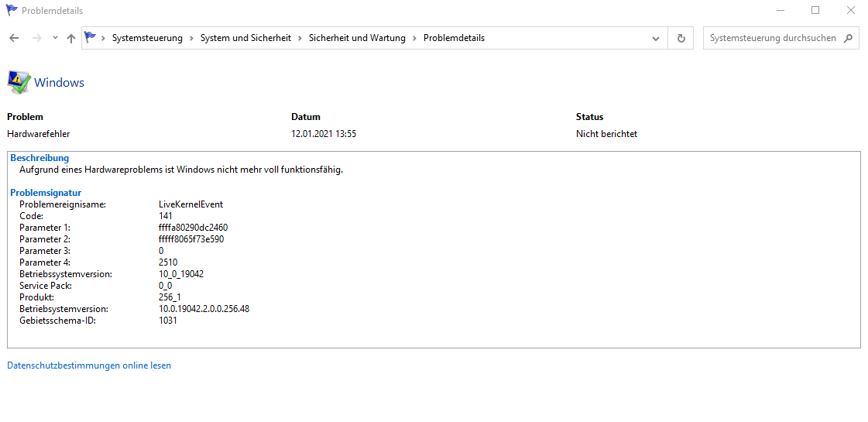Select the Hardwarefehler problem text
The height and width of the screenshot is (422, 868).
point(39,133)
